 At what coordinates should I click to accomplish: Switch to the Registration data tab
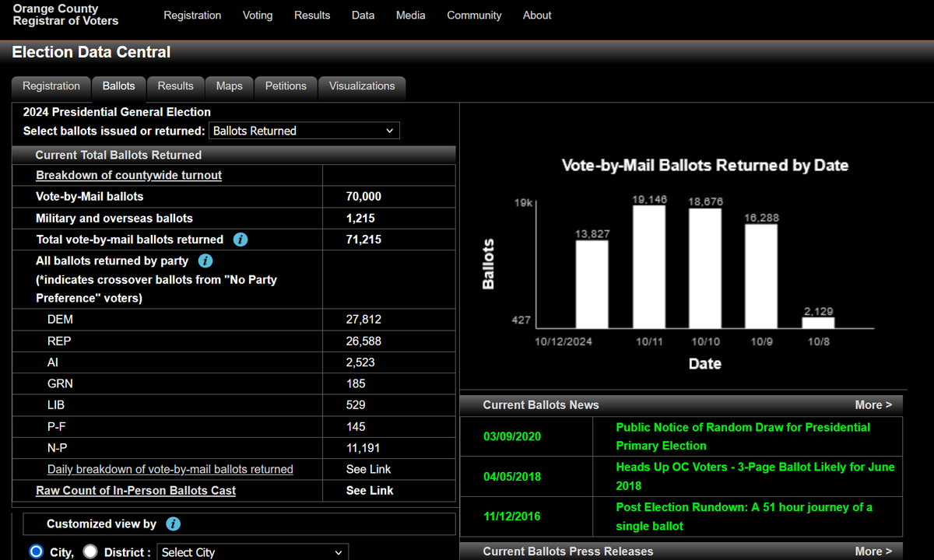tap(51, 87)
